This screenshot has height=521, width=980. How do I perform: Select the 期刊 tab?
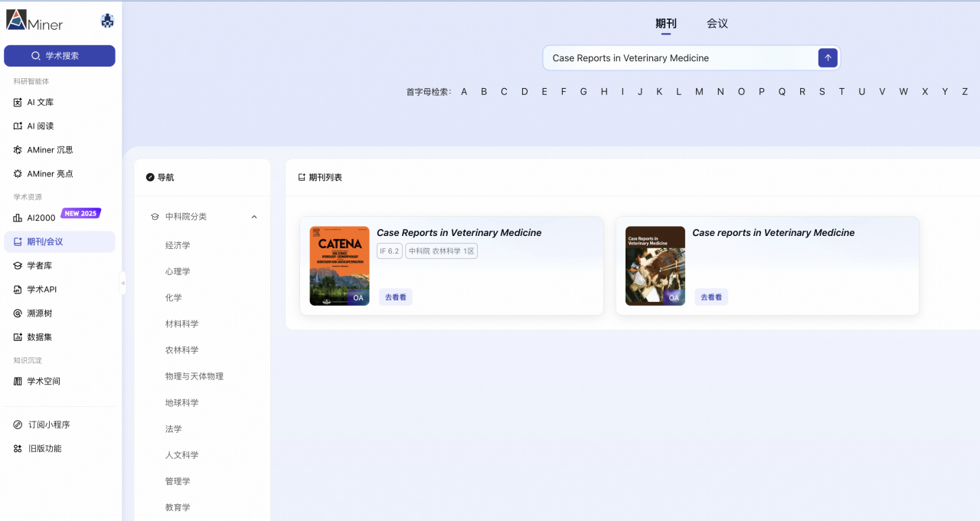665,24
